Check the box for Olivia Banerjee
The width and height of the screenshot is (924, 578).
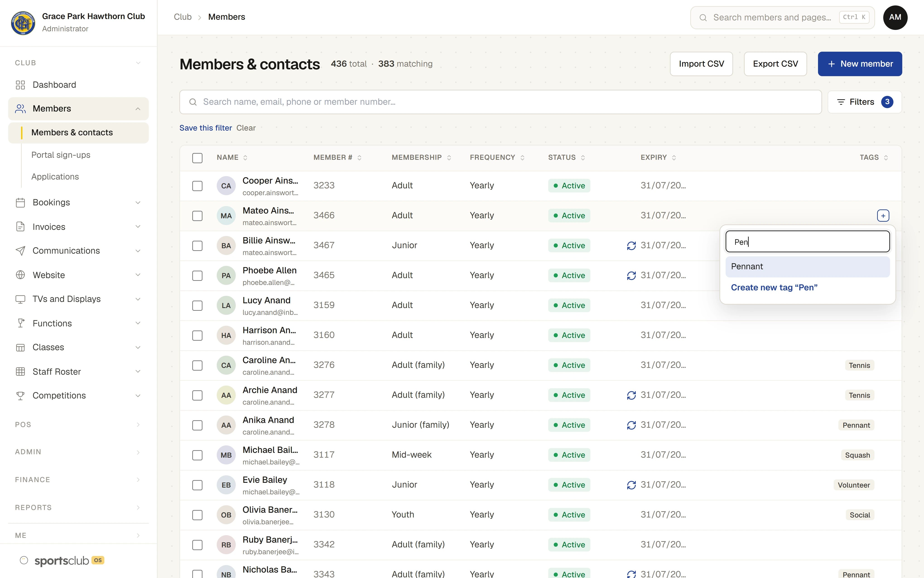click(x=197, y=515)
